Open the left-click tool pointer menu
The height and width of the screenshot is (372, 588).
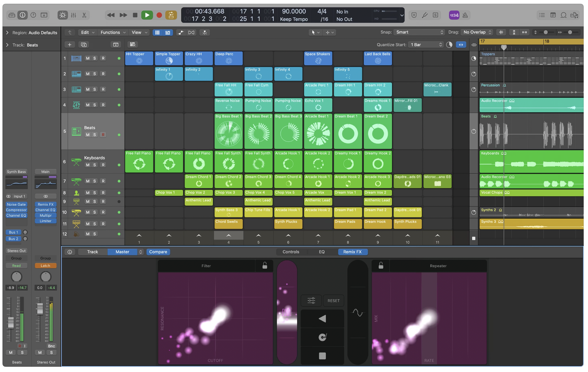tap(316, 32)
